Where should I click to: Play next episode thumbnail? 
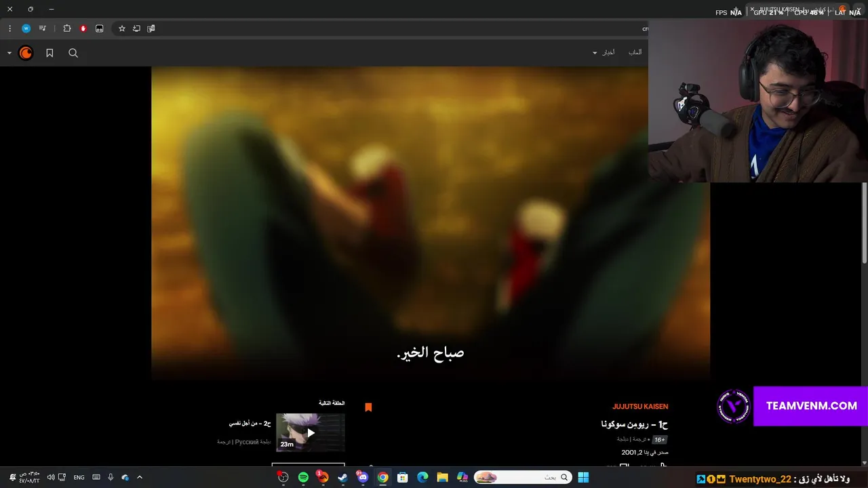click(x=310, y=432)
